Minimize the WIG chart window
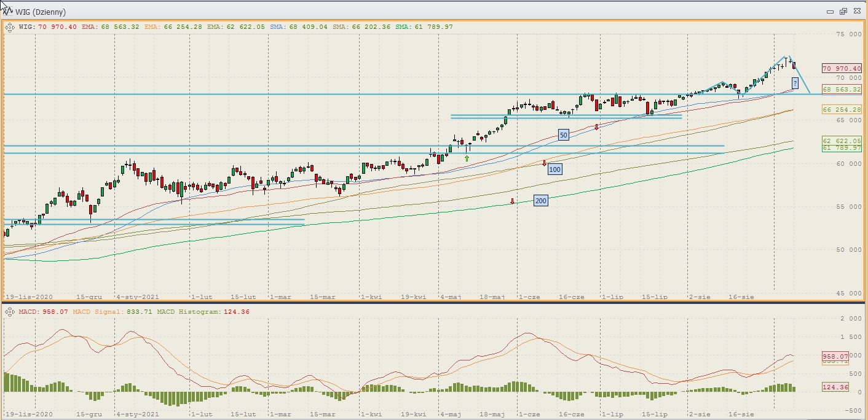868x420 pixels. coord(831,11)
